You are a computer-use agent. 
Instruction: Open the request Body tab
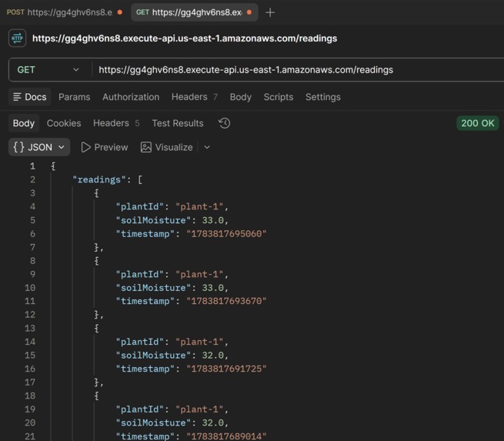(241, 97)
